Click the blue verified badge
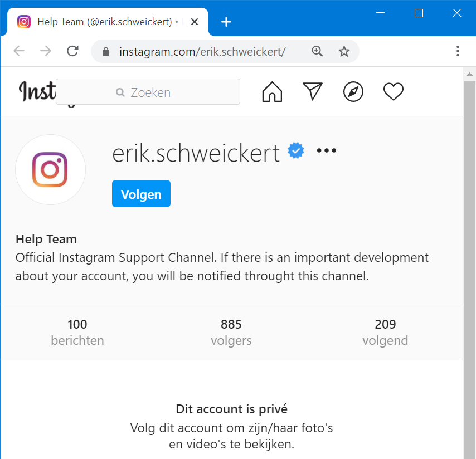The height and width of the screenshot is (459, 476). point(295,150)
